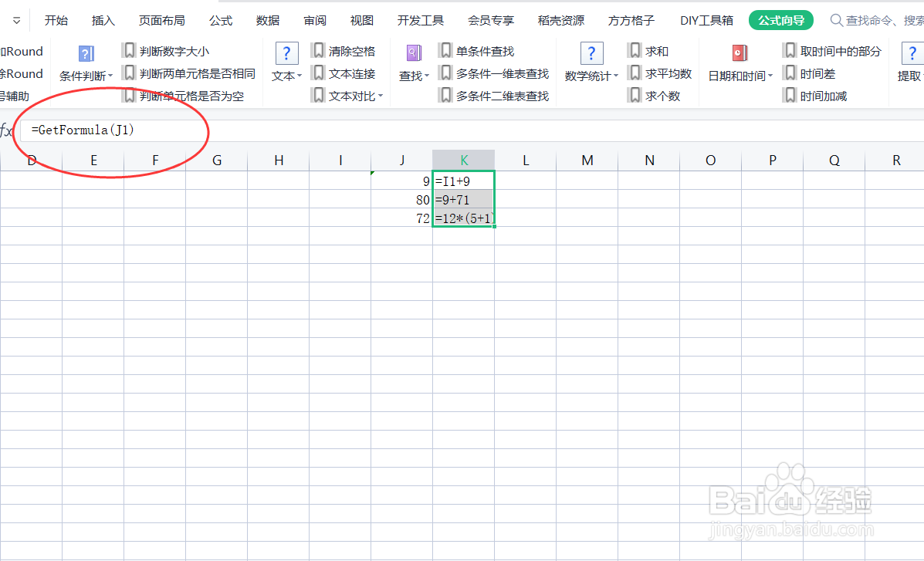The image size is (924, 561).
Task: Open the 数学统计 dropdown menu
Action: 591,76
